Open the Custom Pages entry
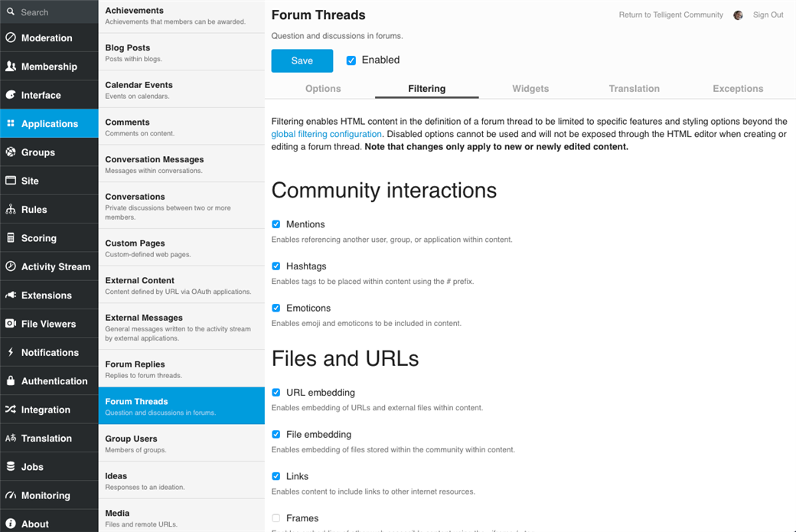Screen dimensions: 796x532 click(181, 248)
